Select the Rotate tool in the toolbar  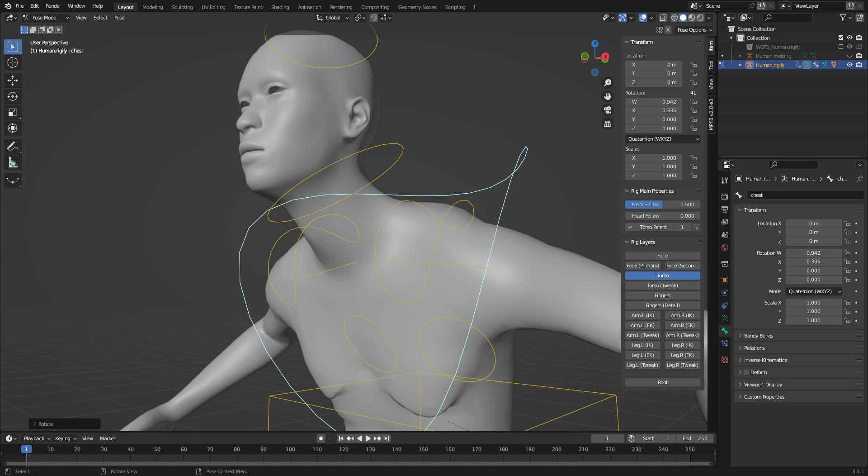pos(13,96)
